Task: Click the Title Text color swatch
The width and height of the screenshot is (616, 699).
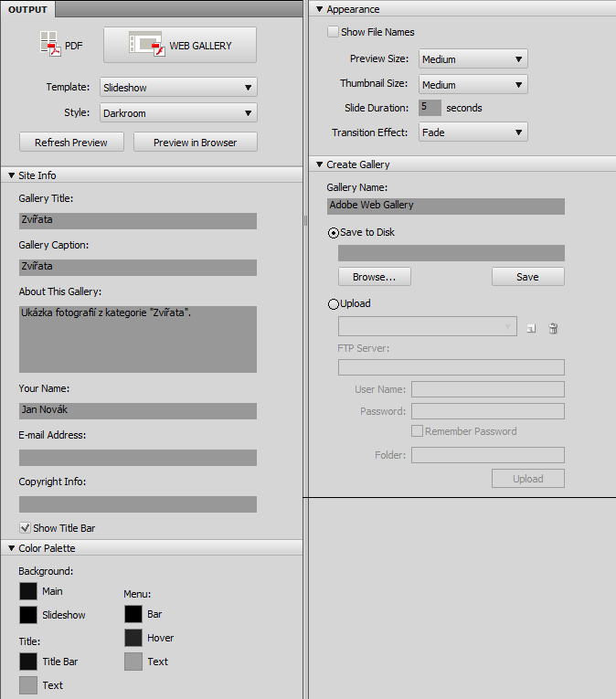Action: point(28,685)
